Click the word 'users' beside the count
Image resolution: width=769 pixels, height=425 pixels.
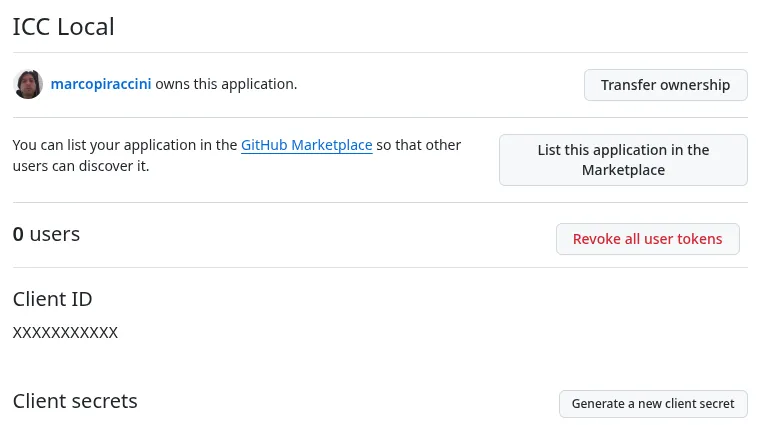coord(54,235)
